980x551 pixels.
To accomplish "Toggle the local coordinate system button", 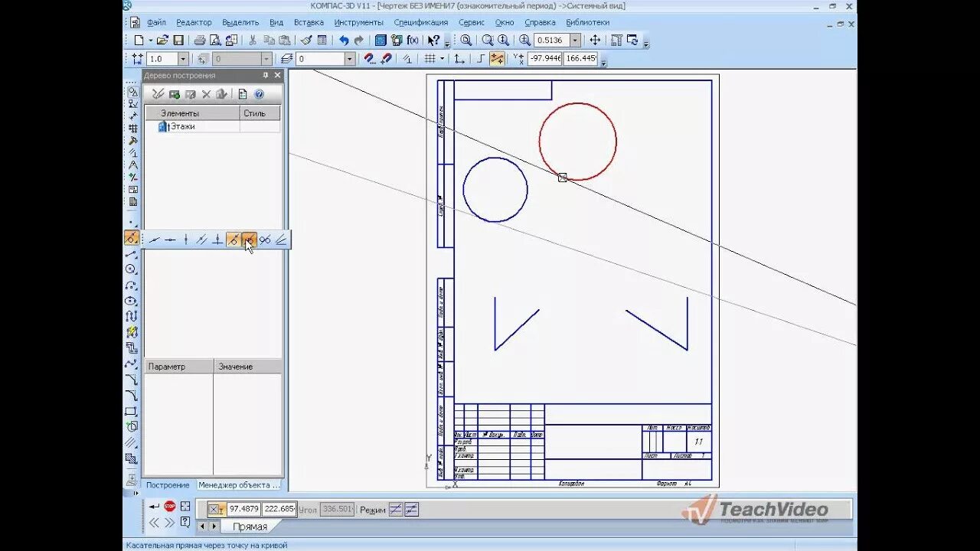I will coord(459,58).
